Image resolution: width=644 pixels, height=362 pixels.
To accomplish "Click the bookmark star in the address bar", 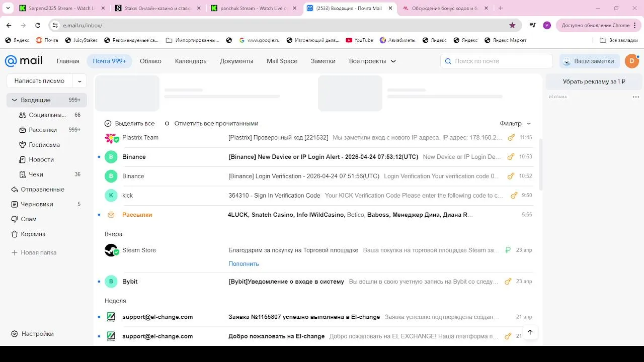I will click(x=512, y=25).
